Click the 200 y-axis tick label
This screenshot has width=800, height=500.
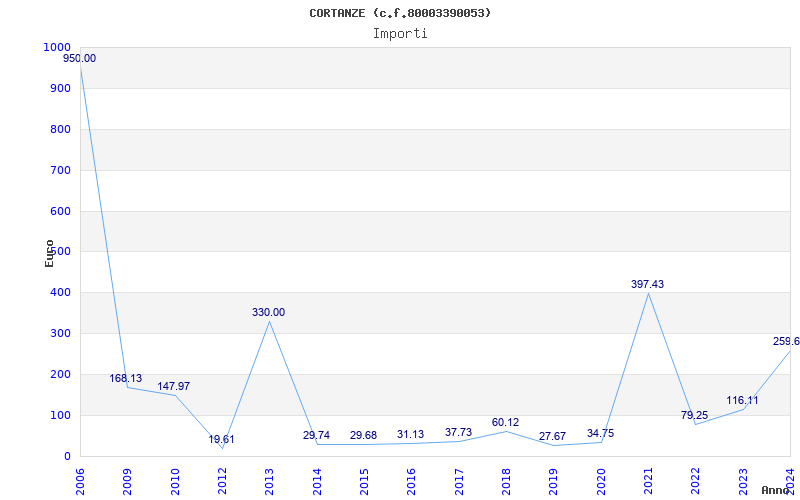(61, 374)
